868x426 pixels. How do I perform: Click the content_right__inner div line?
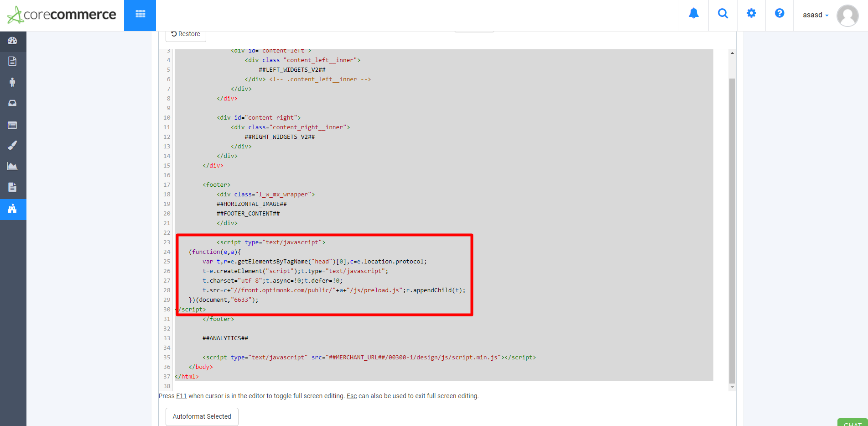pos(290,127)
